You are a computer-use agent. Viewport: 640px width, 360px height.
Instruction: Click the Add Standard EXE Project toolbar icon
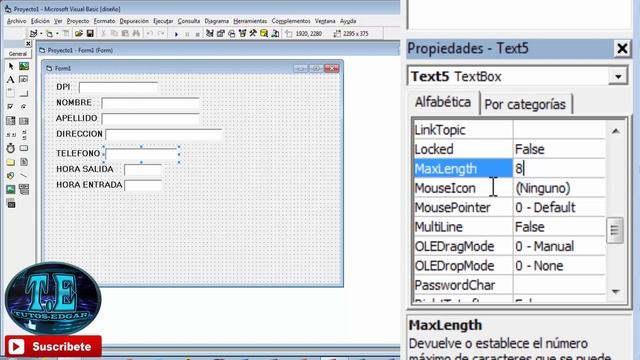34,33
